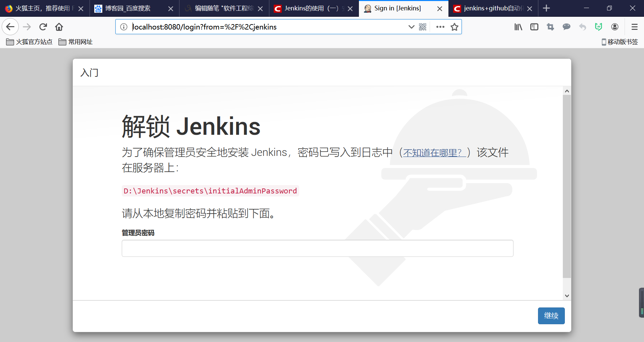Close the Firefox window
This screenshot has width=644, height=342.
click(x=633, y=8)
